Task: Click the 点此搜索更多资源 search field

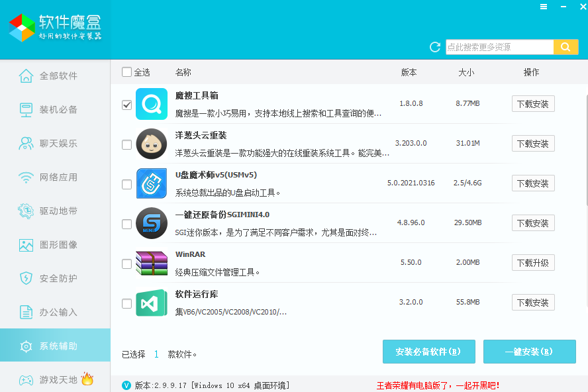Action: [499, 47]
